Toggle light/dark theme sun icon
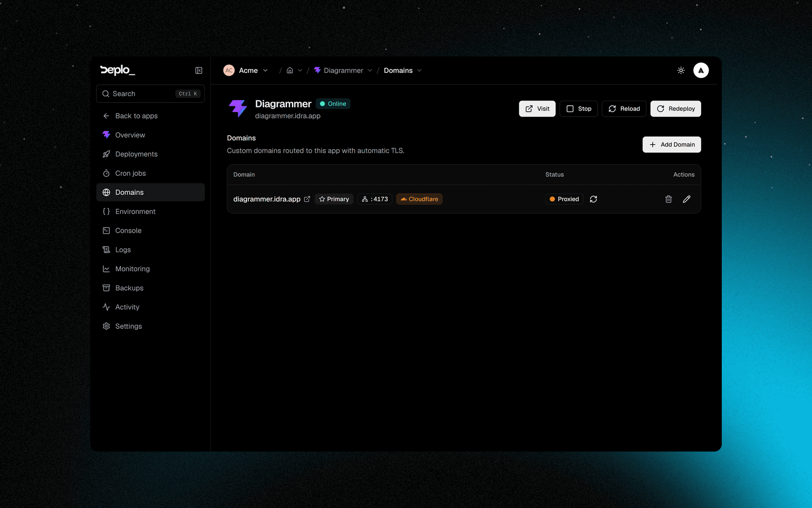 coord(681,71)
